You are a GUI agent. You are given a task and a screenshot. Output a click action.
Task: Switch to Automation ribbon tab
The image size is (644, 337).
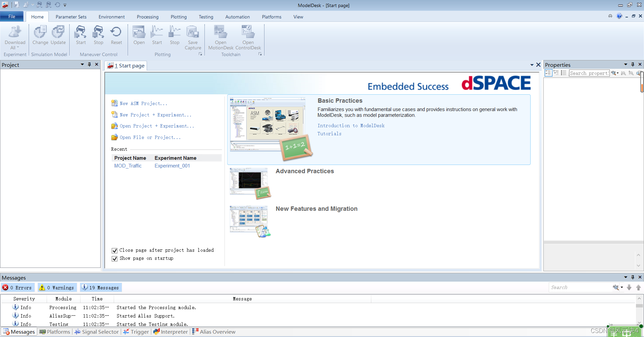237,17
